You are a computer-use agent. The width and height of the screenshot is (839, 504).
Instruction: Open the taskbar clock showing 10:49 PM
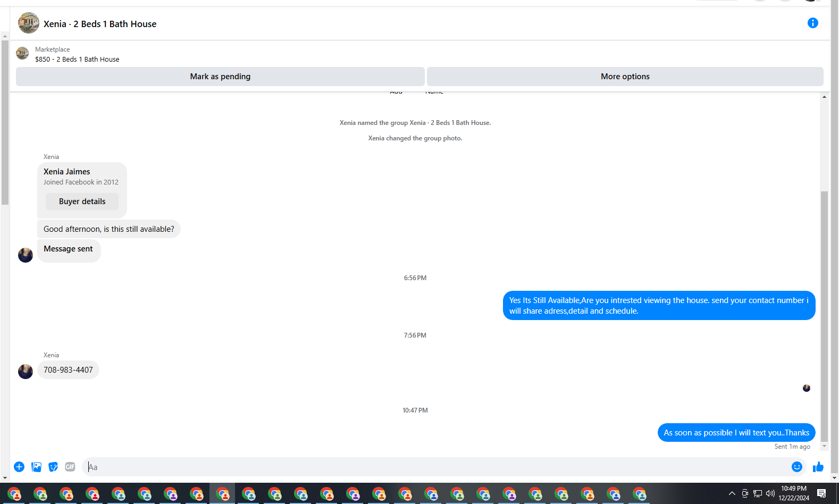point(794,493)
